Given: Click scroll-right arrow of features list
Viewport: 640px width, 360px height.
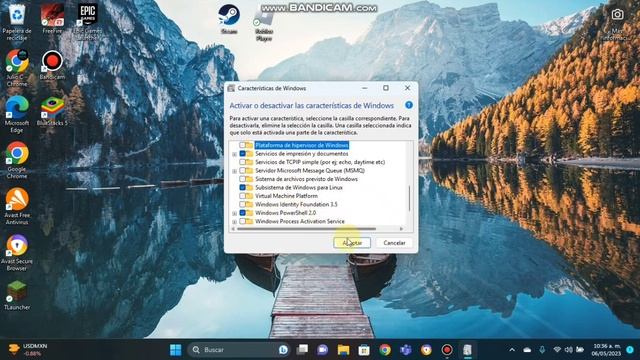Looking at the screenshot, I should pyautogui.click(x=402, y=229).
